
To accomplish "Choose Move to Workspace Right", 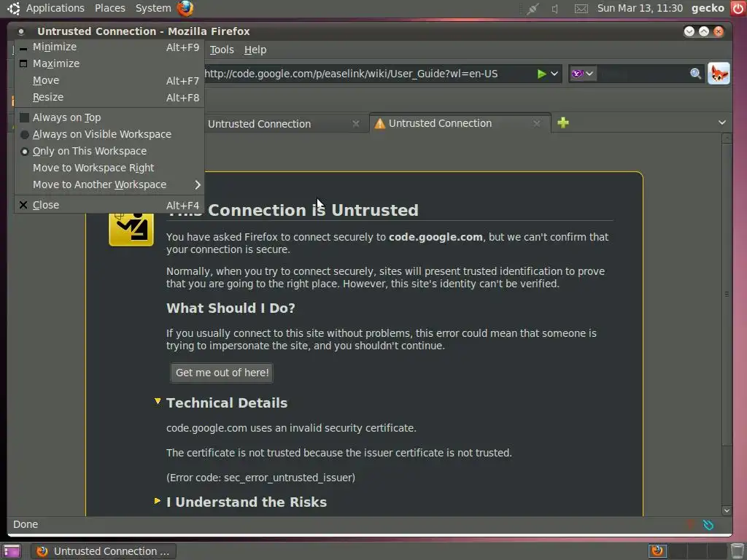I will pyautogui.click(x=109, y=168).
